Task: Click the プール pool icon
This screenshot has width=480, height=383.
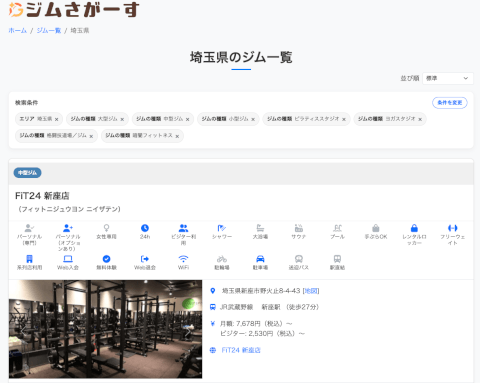Action: (337, 228)
